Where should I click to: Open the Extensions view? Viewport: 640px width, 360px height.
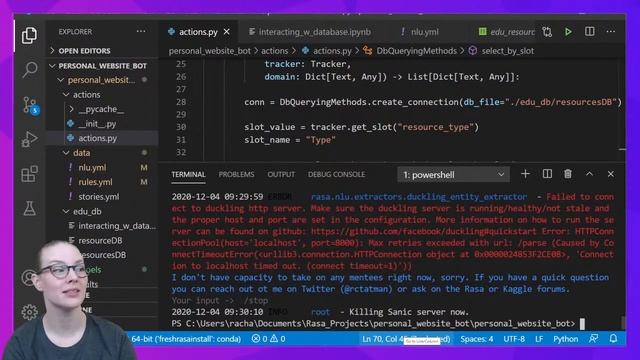[29, 174]
